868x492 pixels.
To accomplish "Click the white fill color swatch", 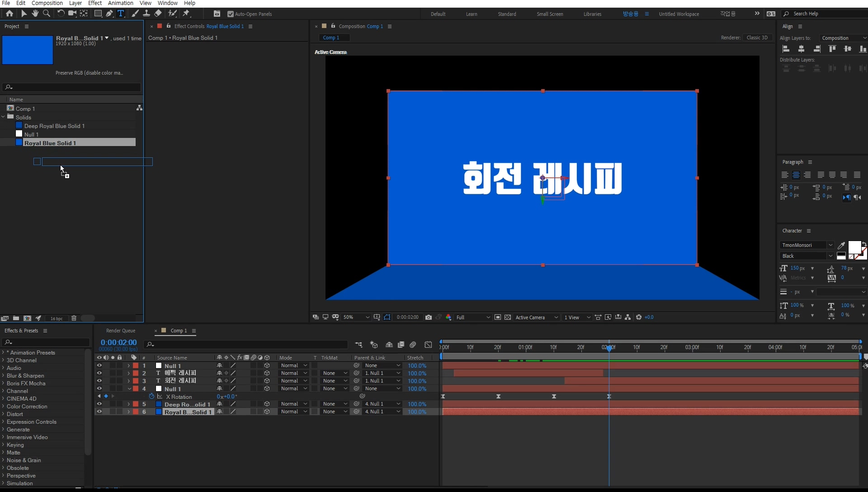I will pyautogui.click(x=854, y=248).
